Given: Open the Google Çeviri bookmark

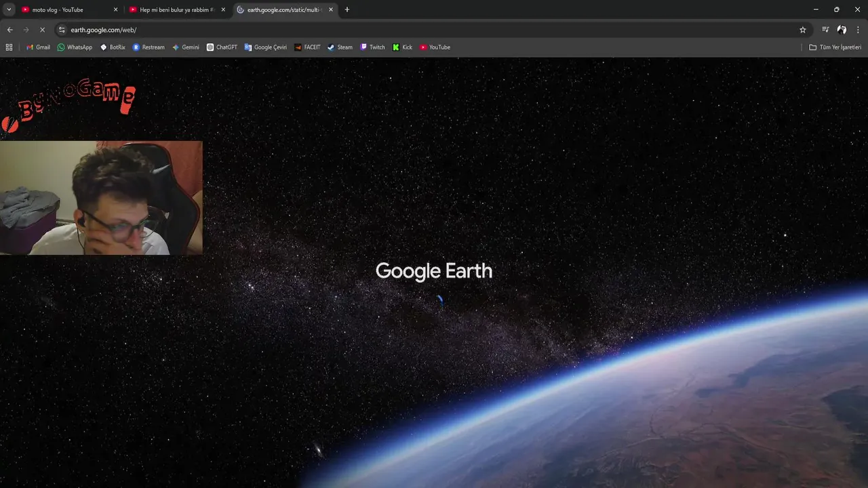Looking at the screenshot, I should [266, 47].
